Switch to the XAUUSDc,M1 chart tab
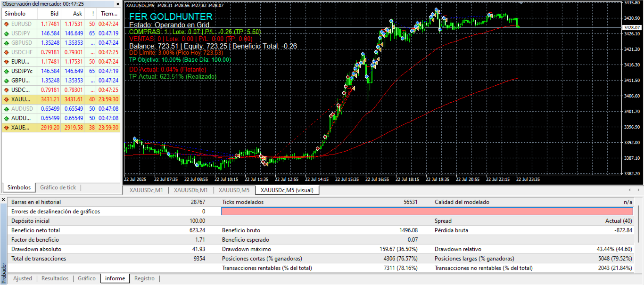The height and width of the screenshot is (285, 644). [146, 190]
